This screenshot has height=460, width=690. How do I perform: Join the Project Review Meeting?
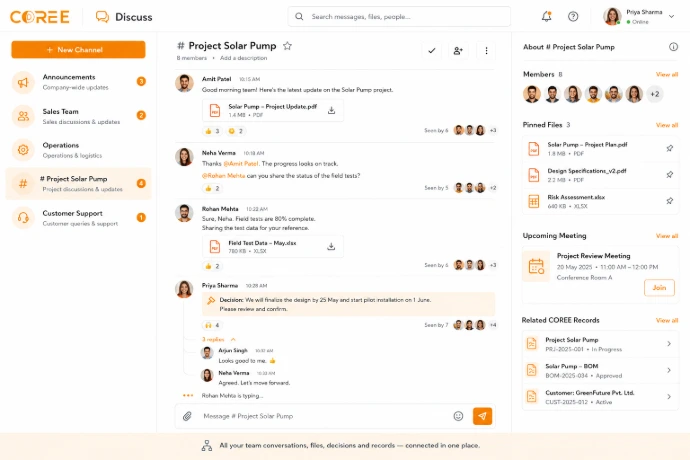(x=659, y=287)
